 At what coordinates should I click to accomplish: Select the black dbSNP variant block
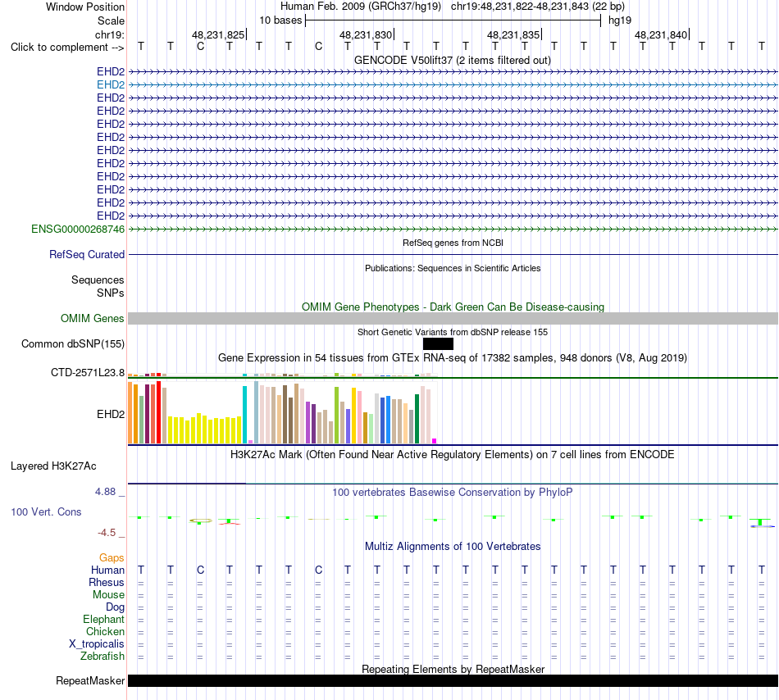(438, 344)
